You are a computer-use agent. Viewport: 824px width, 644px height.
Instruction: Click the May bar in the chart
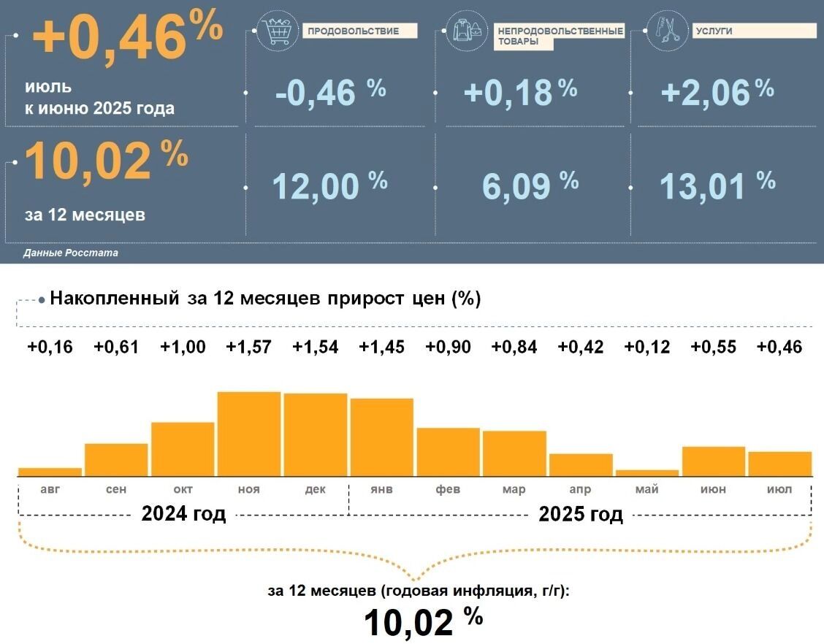647,473
